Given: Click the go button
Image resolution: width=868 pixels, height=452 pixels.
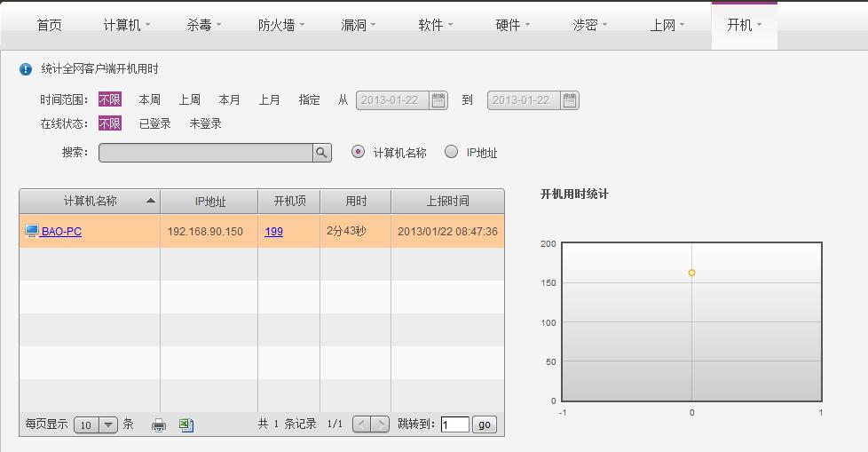Looking at the screenshot, I should tap(485, 424).
